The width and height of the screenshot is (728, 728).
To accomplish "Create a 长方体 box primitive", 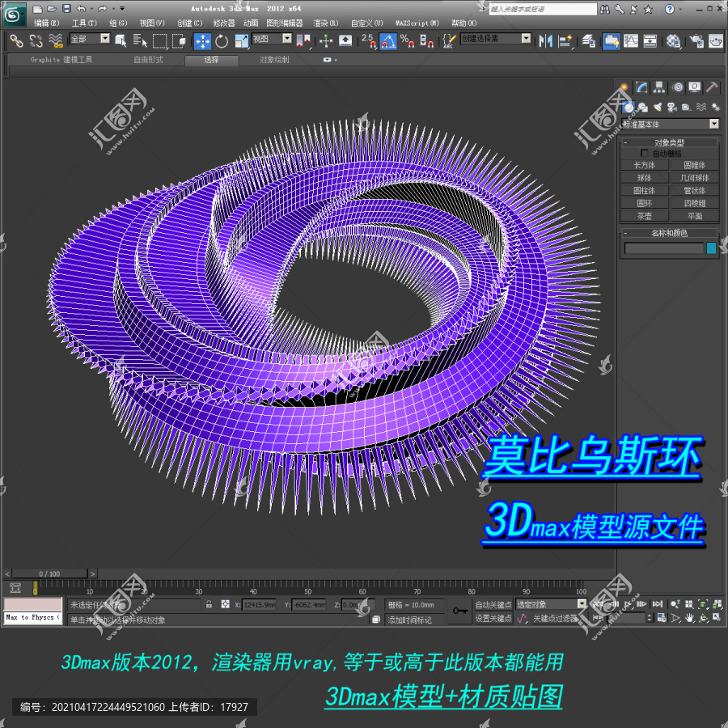I will [644, 165].
